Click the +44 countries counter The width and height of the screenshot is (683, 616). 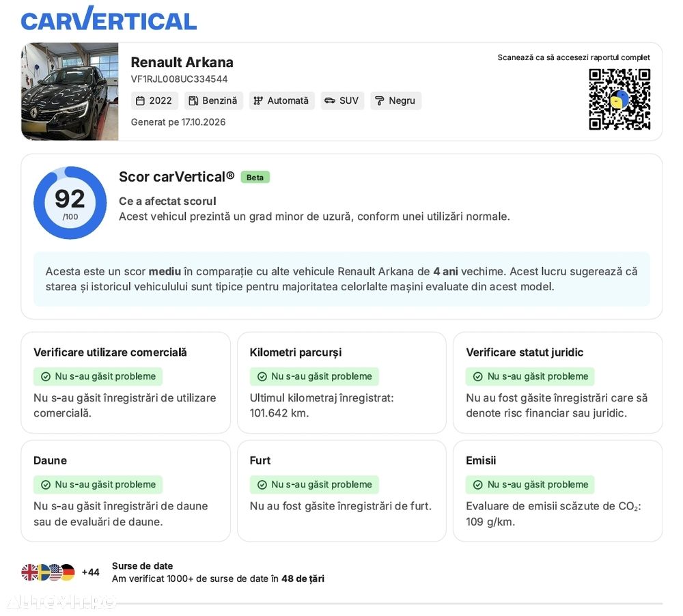click(x=91, y=572)
